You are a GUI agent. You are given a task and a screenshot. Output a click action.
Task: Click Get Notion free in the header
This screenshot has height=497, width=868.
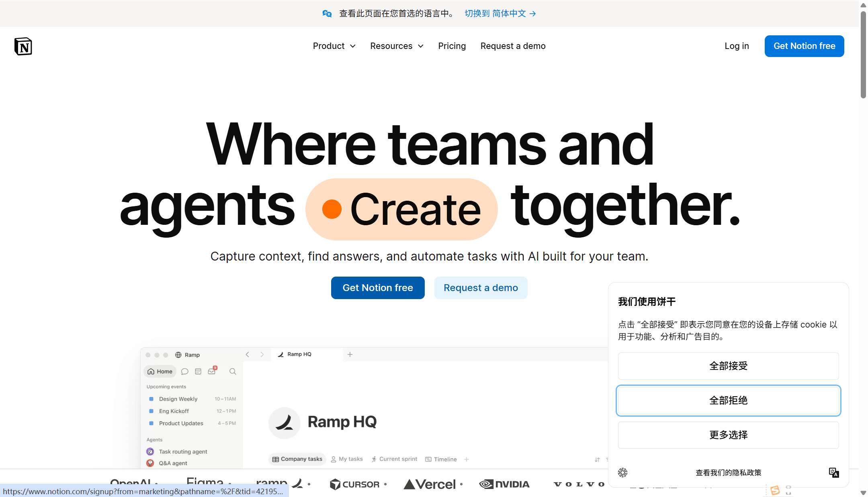coord(805,46)
